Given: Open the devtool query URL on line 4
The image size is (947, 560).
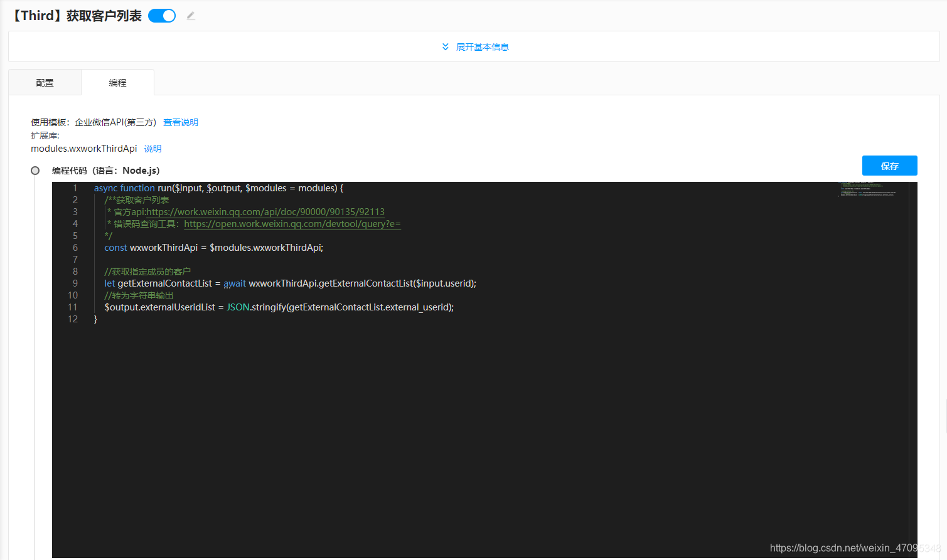Looking at the screenshot, I should click(292, 224).
